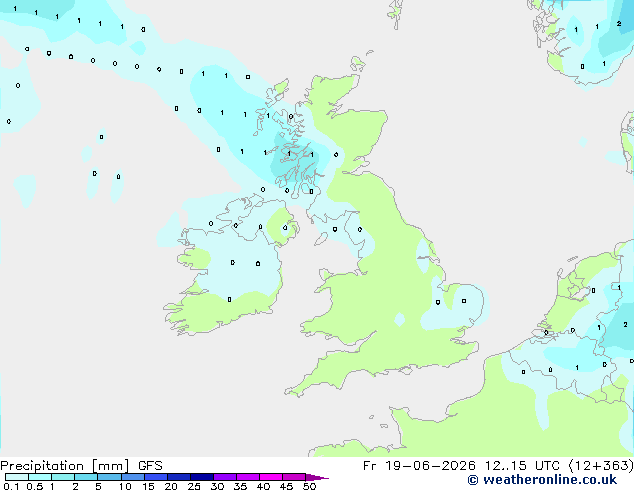Pick the 1–2 mm legend swatch

click(x=63, y=477)
